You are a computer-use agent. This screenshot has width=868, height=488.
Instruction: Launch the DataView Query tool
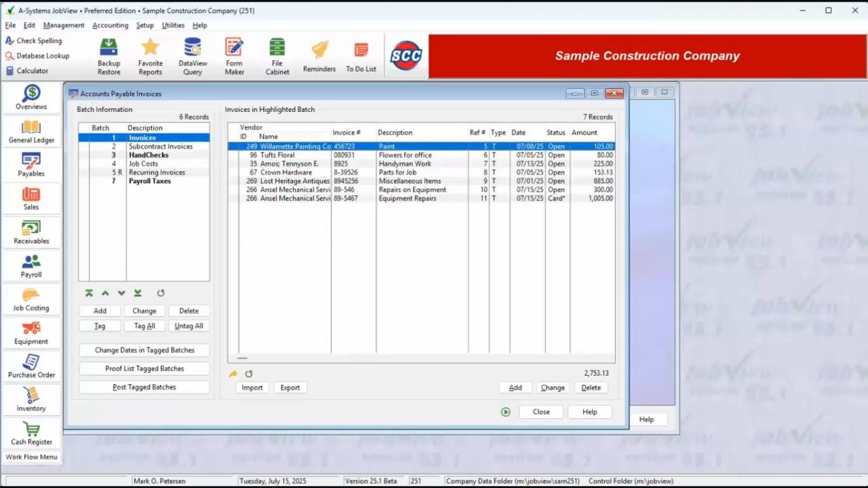point(193,56)
